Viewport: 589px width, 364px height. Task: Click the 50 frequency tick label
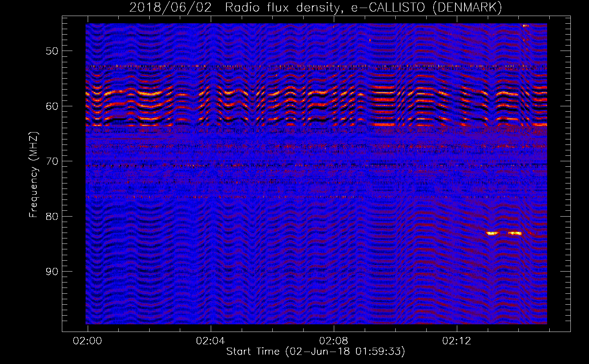coord(52,51)
